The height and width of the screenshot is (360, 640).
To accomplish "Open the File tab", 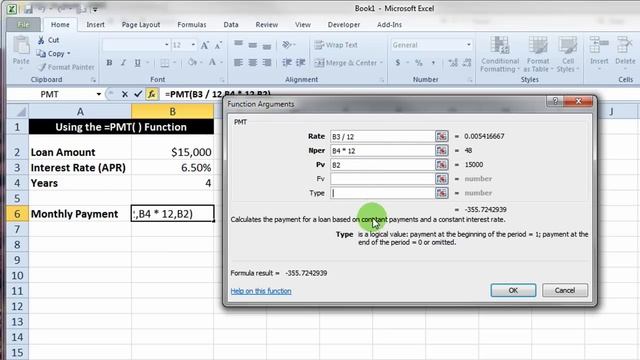I will point(24,24).
